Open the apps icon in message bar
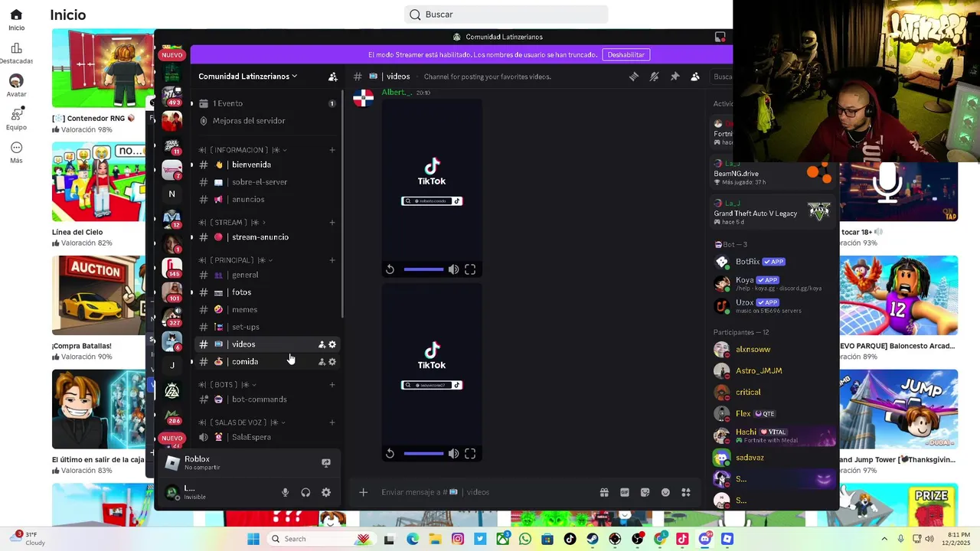This screenshot has height=551, width=980. [686, 492]
